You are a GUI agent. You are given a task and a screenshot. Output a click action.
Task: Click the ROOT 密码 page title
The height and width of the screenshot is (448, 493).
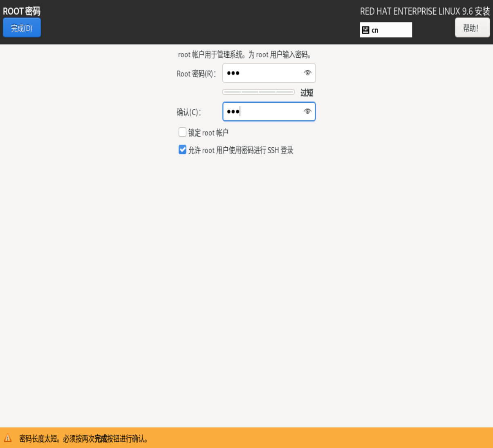[x=22, y=11]
